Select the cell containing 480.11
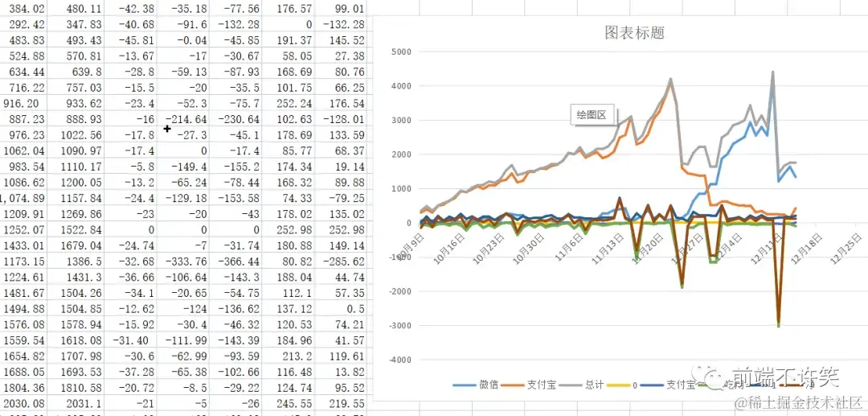868x416 pixels. [75, 8]
